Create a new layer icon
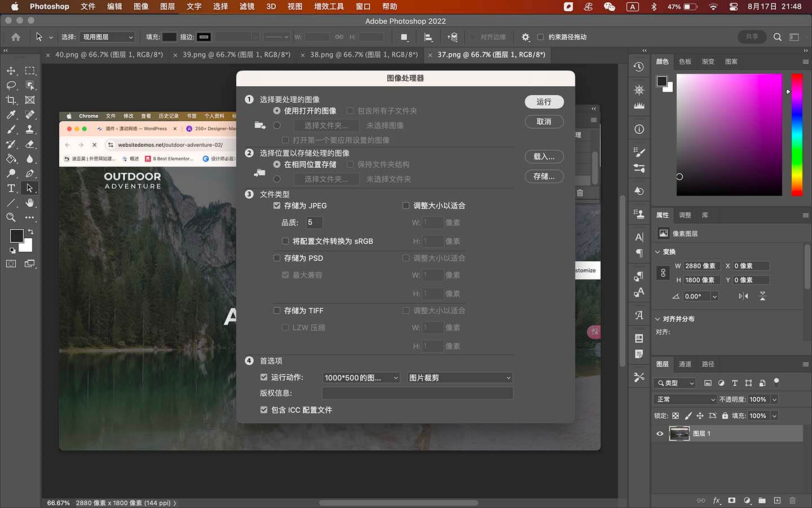 [777, 500]
